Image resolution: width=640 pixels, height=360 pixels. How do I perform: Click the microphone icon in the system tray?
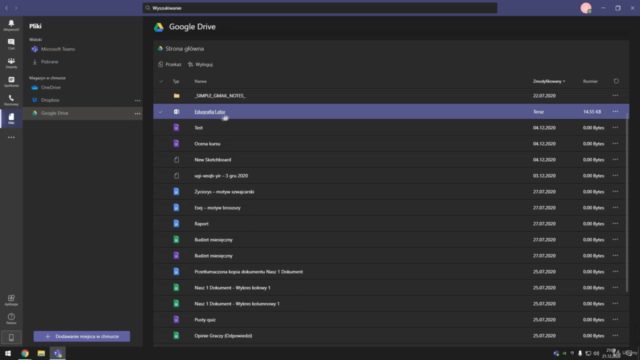[x=580, y=353]
